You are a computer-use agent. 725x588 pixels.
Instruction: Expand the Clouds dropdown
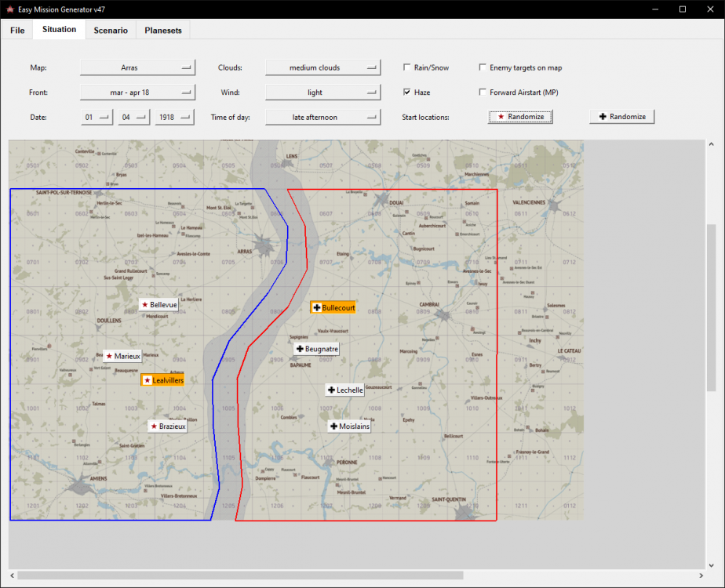pyautogui.click(x=322, y=68)
